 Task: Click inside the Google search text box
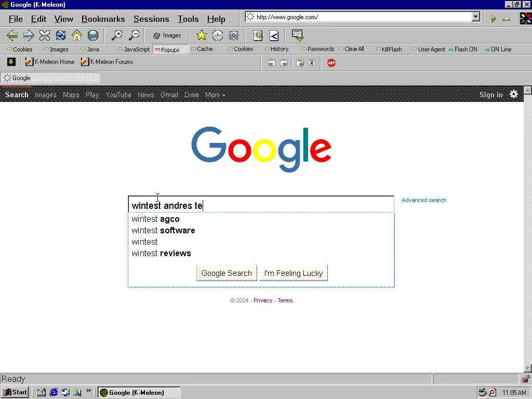click(x=261, y=205)
